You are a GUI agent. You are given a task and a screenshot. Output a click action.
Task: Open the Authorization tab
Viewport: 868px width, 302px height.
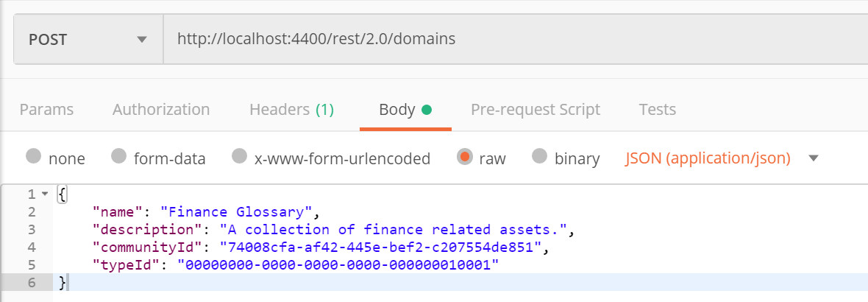[x=161, y=109]
